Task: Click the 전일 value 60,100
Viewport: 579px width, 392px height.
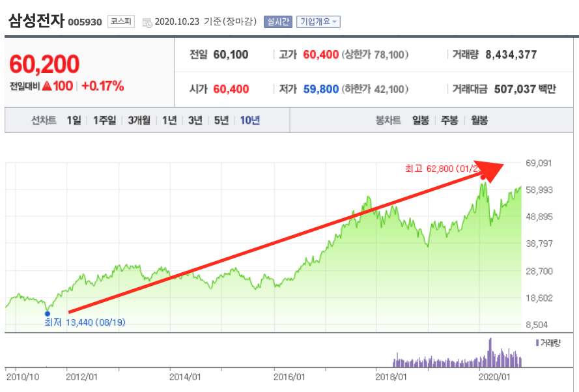Action: click(x=231, y=55)
